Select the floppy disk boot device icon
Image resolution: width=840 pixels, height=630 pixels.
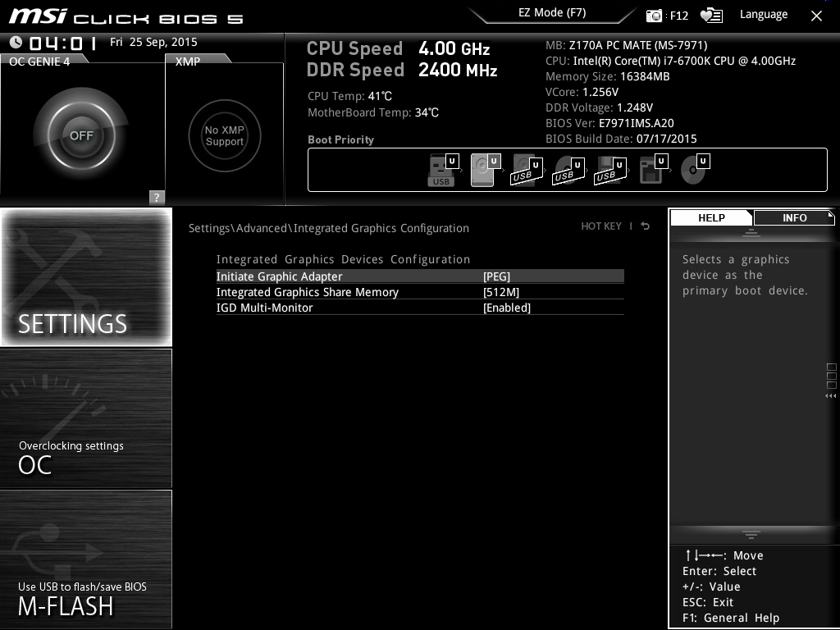coord(653,170)
